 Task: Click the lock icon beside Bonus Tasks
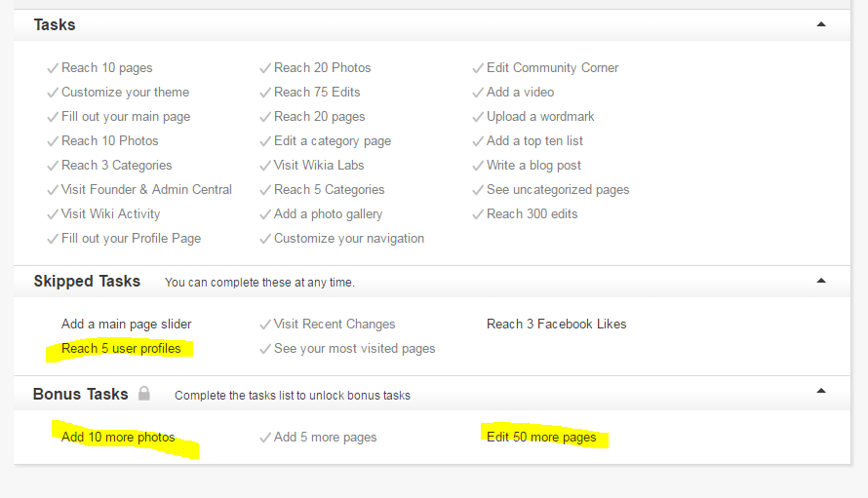[144, 394]
